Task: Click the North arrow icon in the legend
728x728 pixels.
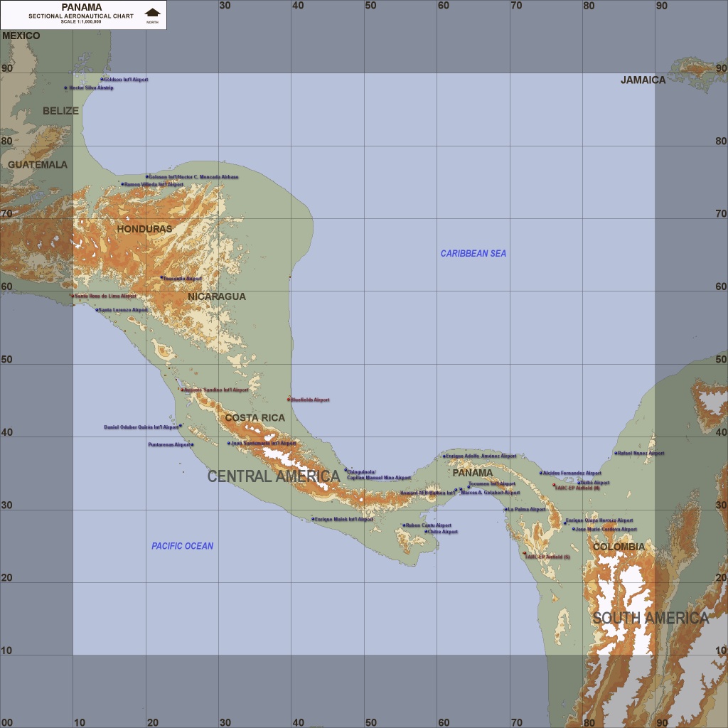Action: tap(152, 12)
